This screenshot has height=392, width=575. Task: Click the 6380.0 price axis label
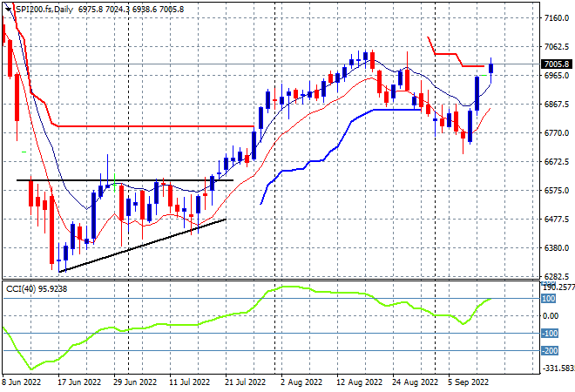[x=557, y=248]
